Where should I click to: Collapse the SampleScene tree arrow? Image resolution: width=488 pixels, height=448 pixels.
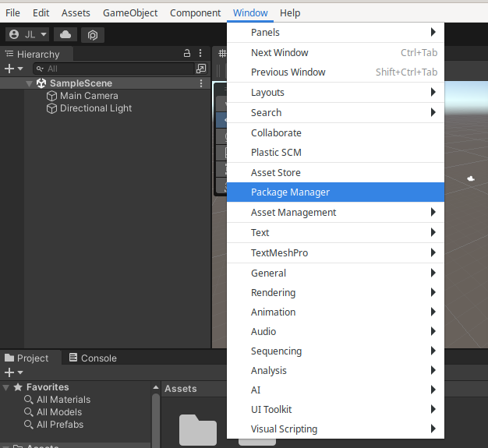pyautogui.click(x=30, y=83)
